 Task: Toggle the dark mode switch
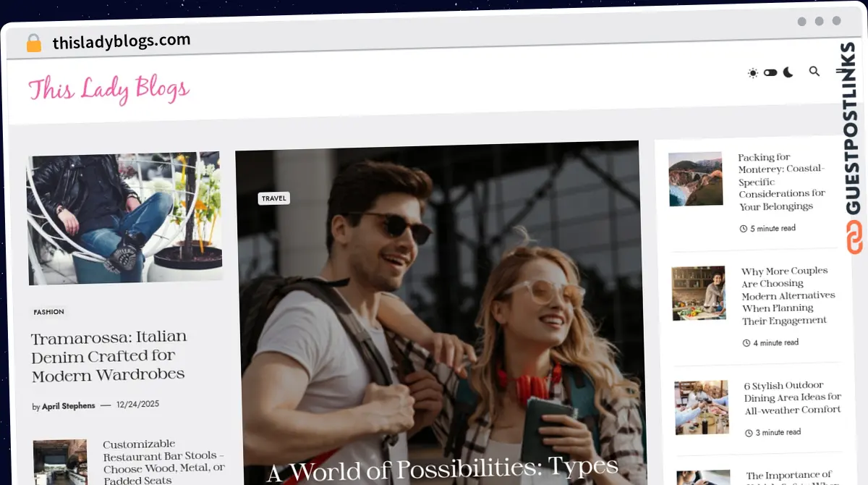click(770, 72)
